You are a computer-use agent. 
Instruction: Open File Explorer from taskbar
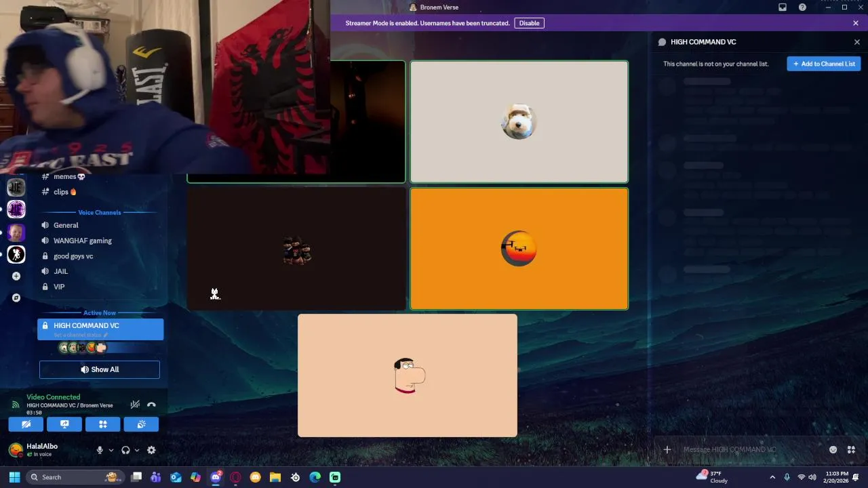point(275,477)
